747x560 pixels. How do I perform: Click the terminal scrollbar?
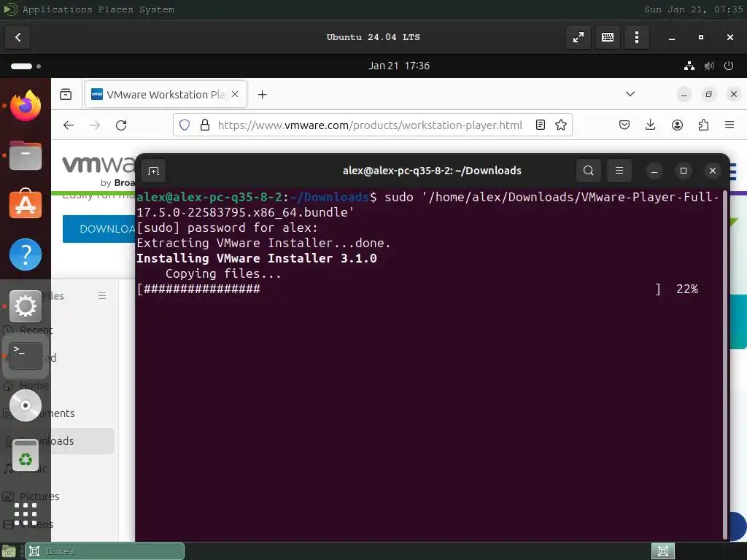point(725,365)
